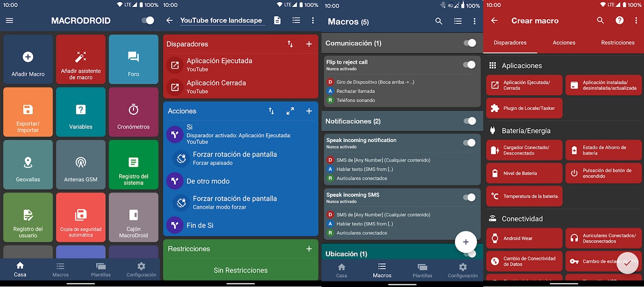Click reorder arrows icon in Acciones header

(x=272, y=111)
